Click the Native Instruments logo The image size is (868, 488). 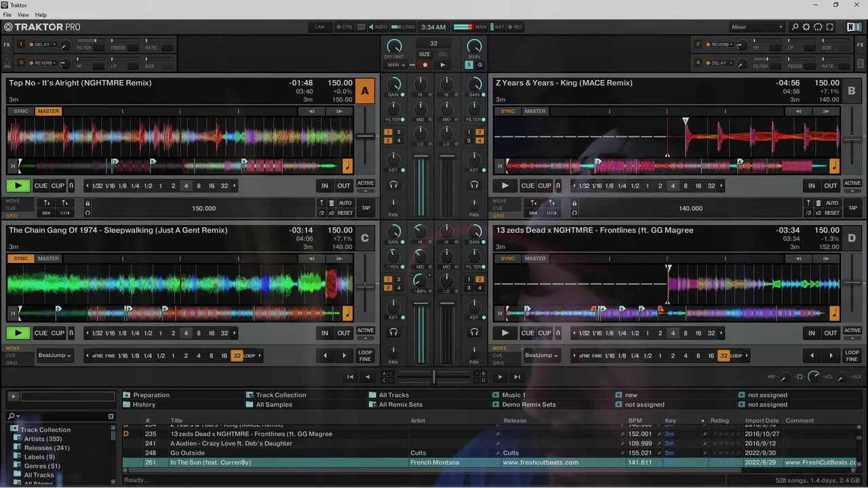(854, 27)
